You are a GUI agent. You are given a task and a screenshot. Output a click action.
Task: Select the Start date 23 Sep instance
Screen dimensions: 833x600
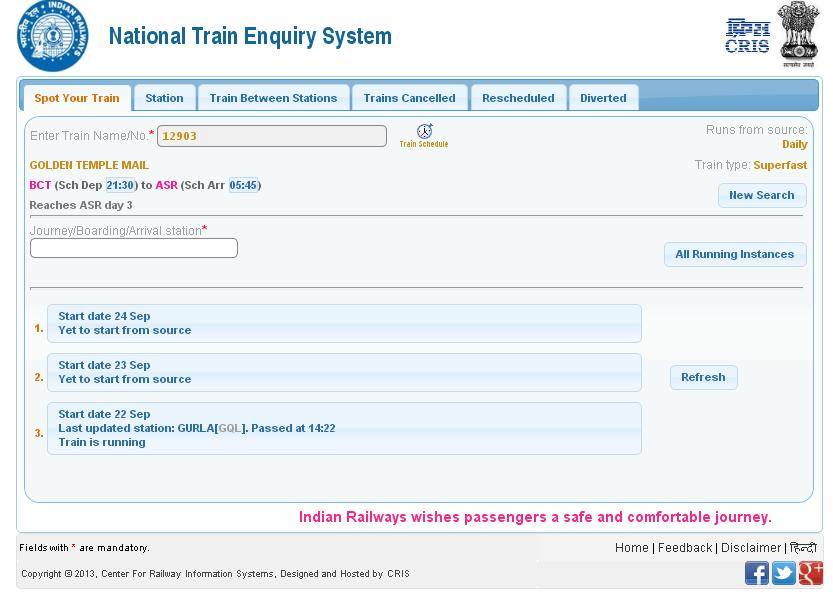click(x=344, y=373)
